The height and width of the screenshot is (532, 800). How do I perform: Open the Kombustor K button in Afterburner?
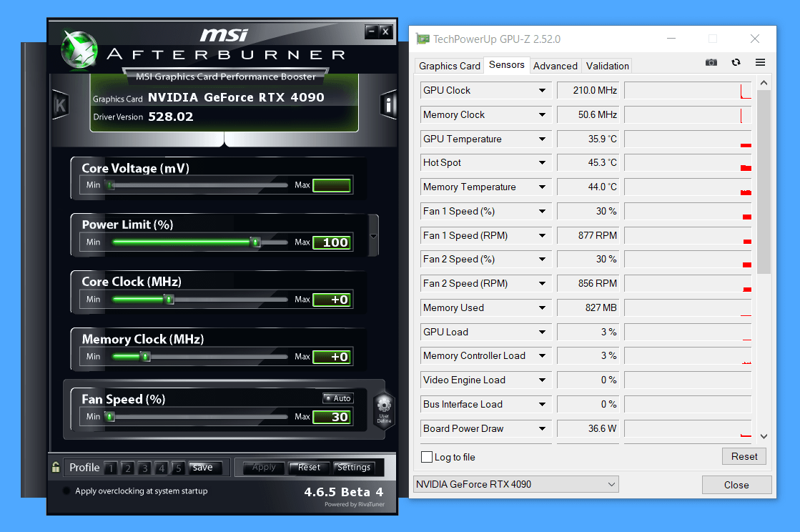[x=61, y=105]
